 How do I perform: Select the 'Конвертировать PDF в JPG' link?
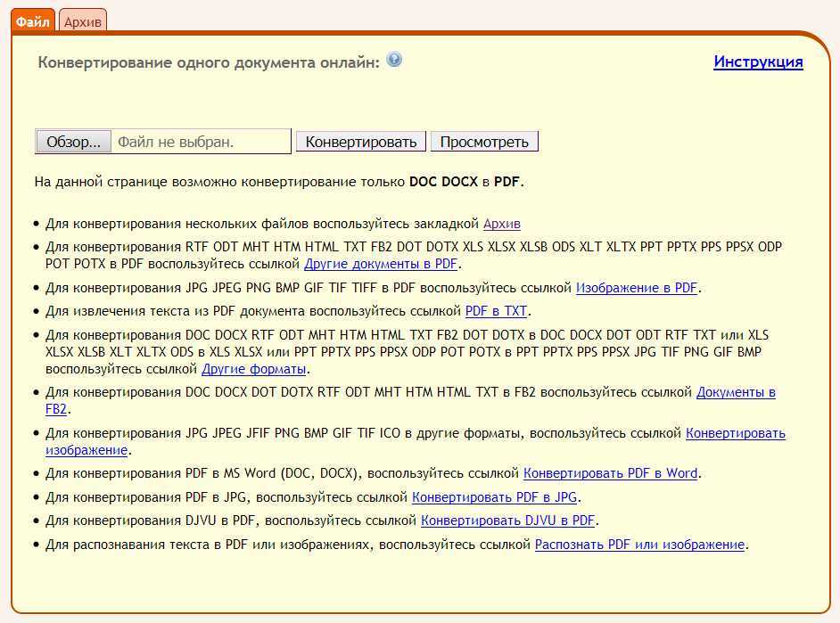tap(495, 497)
